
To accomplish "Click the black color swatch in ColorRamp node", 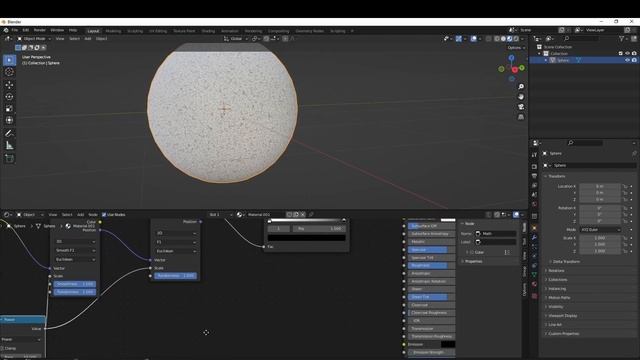I will 307,238.
